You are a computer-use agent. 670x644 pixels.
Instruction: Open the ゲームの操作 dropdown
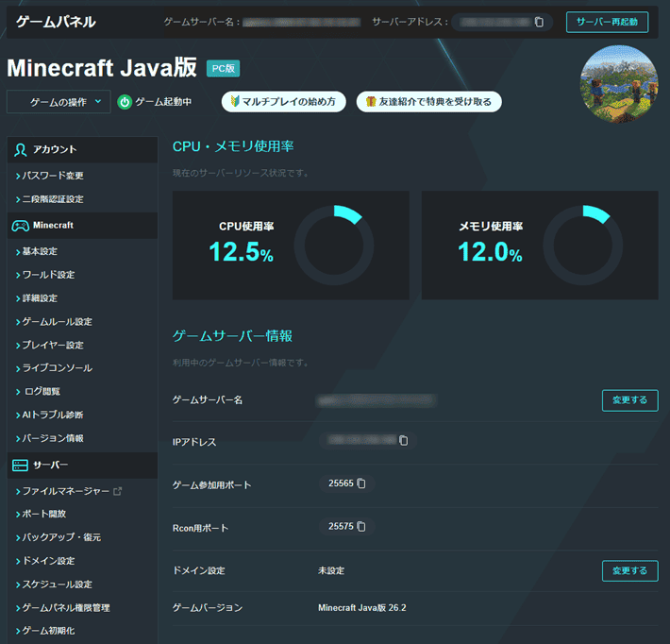pyautogui.click(x=59, y=102)
